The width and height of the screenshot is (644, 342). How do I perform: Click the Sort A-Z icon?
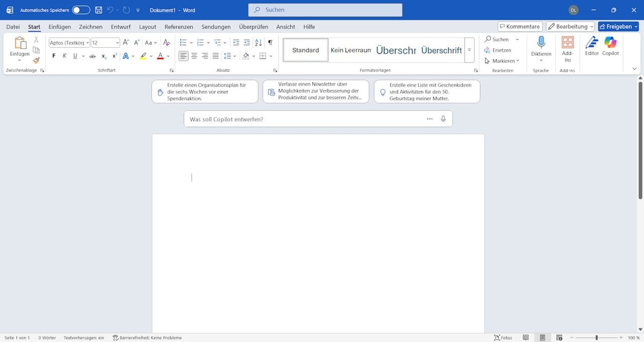pyautogui.click(x=259, y=42)
